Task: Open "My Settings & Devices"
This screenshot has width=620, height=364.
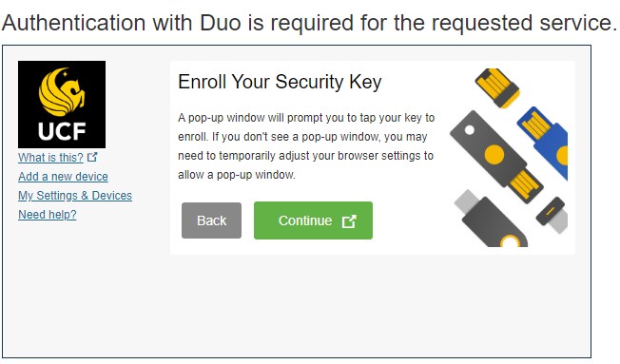Action: pyautogui.click(x=75, y=196)
